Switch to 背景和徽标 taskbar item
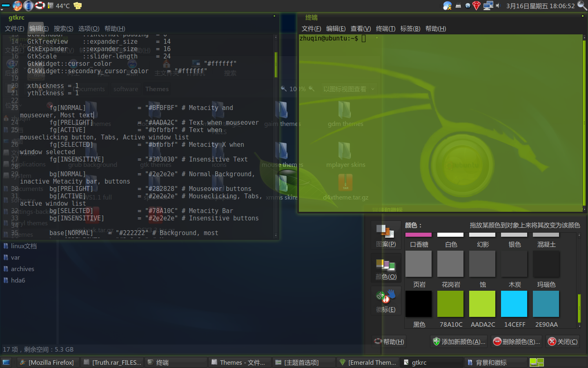Image resolution: width=588 pixels, height=368 pixels. click(x=495, y=362)
